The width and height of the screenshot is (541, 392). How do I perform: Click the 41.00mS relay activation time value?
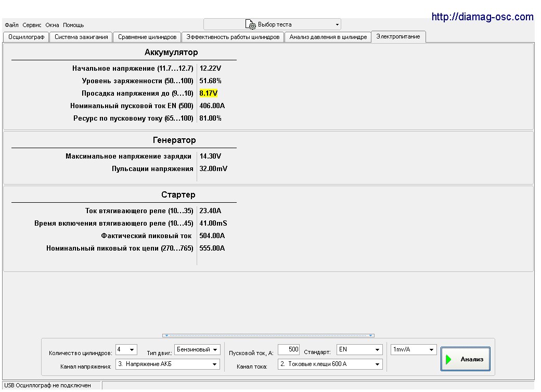click(x=213, y=223)
